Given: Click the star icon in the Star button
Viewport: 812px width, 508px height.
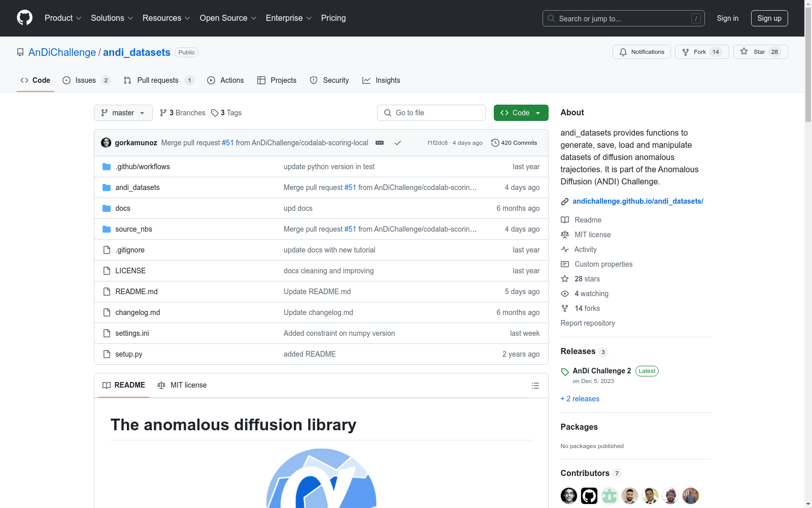Looking at the screenshot, I should tap(744, 51).
